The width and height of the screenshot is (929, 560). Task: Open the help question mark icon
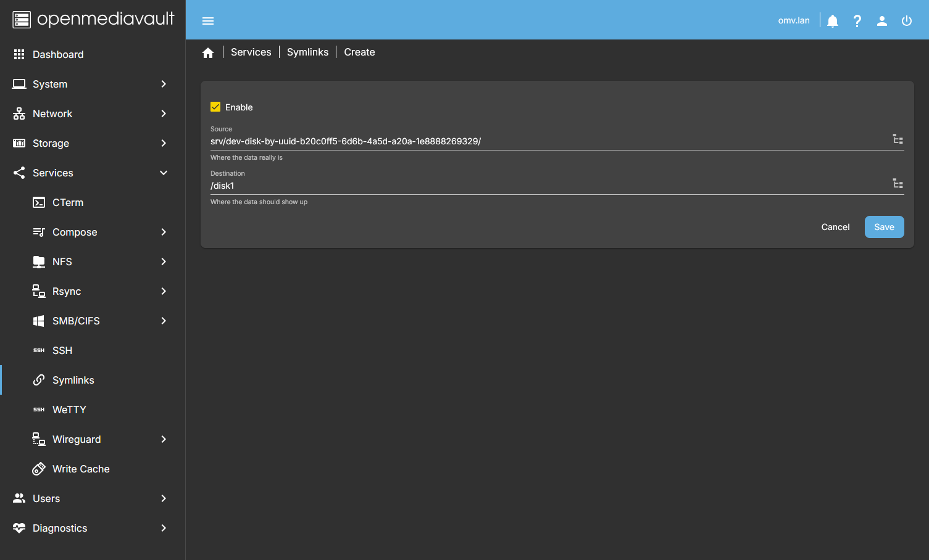857,20
